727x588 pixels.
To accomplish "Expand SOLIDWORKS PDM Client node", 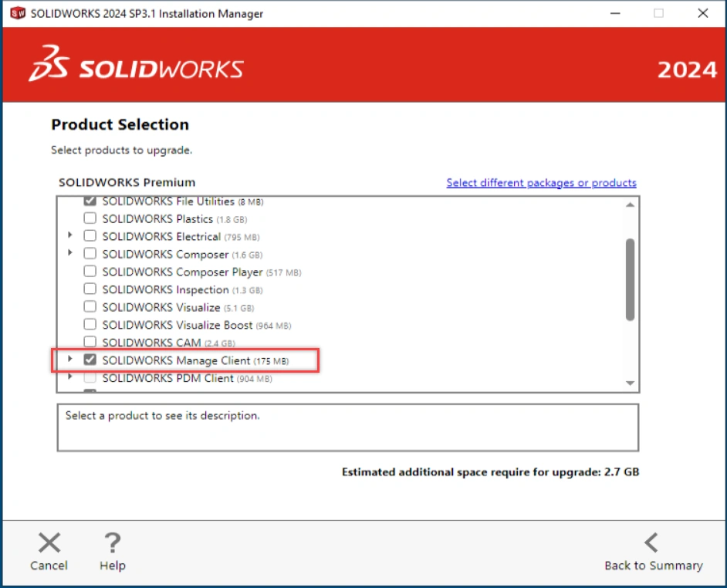I will (x=70, y=377).
